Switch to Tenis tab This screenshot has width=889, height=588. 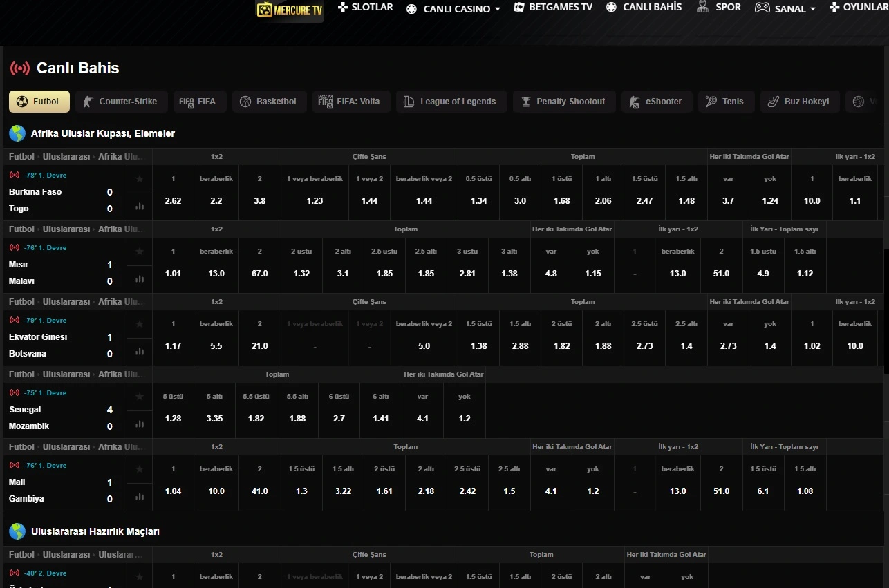point(726,102)
